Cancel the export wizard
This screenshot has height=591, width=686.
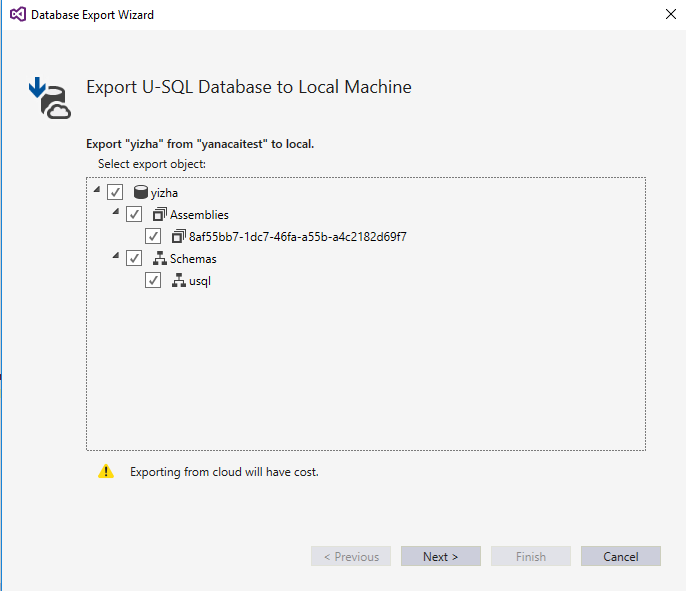tap(621, 556)
